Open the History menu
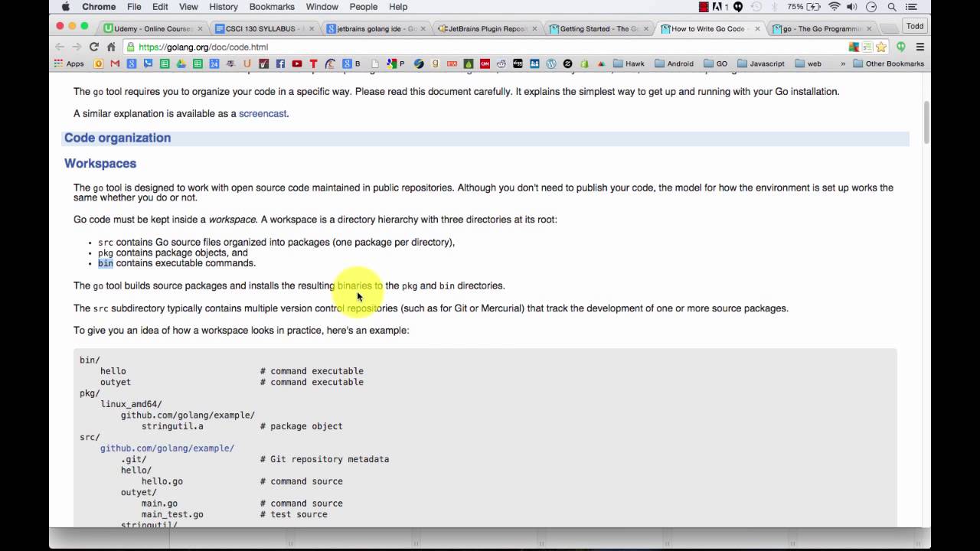 pos(224,7)
